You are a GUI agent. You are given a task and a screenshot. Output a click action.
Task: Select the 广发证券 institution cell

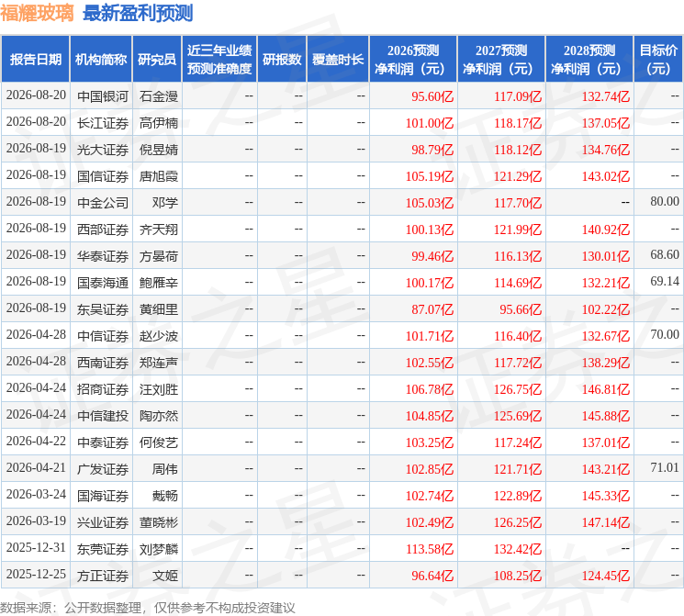click(x=103, y=468)
